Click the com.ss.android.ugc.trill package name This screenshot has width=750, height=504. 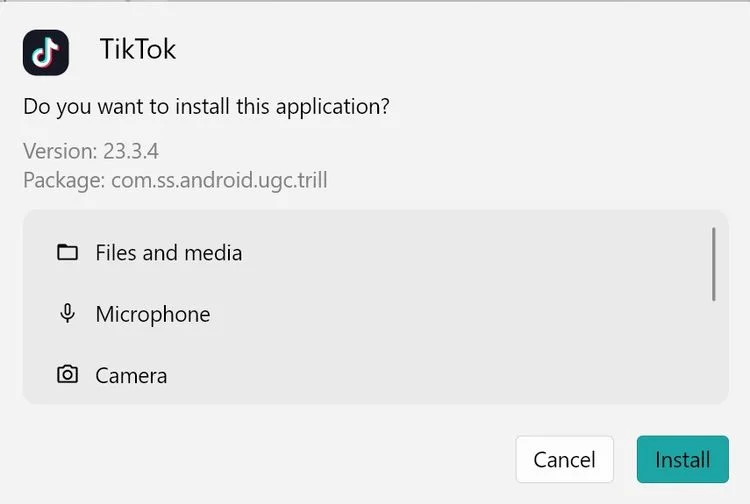[x=219, y=180]
